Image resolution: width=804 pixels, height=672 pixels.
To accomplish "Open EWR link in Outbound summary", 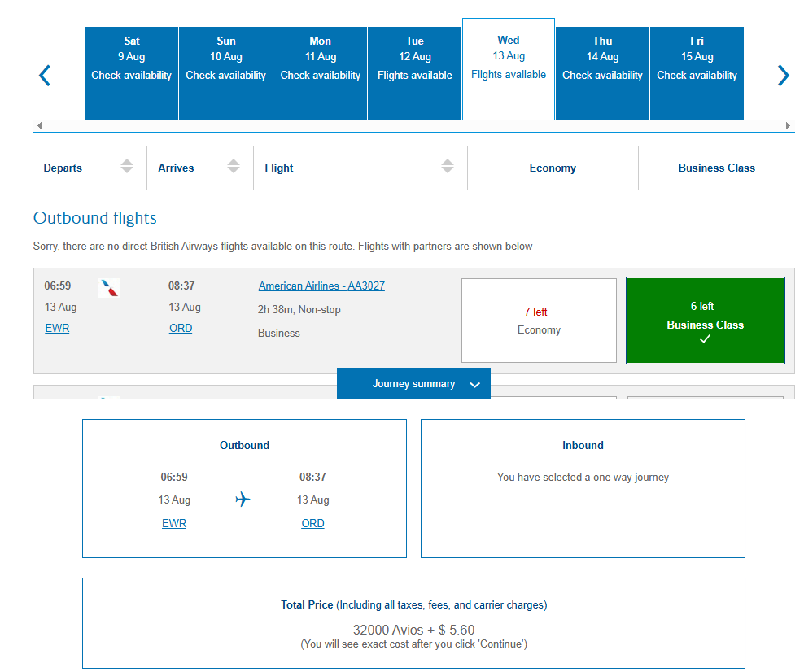I will pos(174,523).
